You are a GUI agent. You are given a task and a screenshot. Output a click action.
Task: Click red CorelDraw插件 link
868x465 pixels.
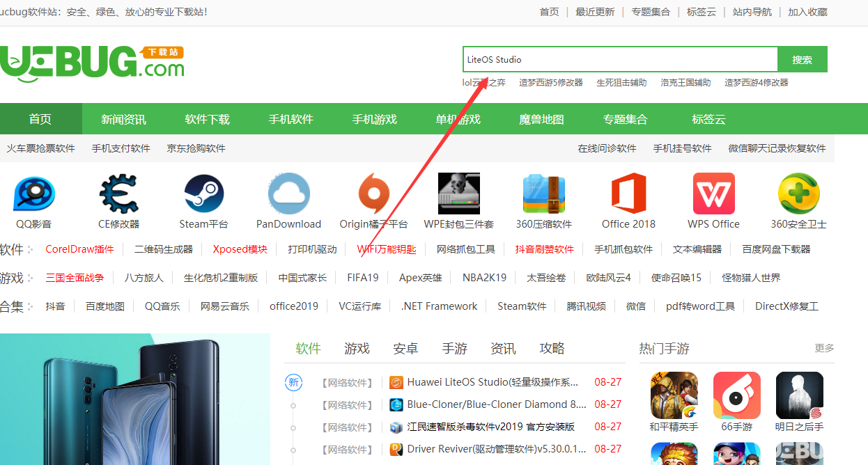[79, 249]
